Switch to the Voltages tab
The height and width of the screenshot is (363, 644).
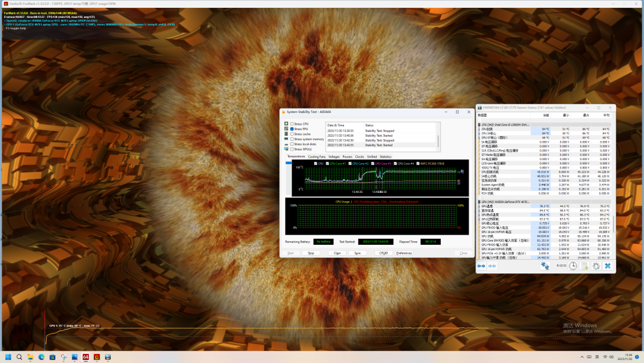pos(334,156)
